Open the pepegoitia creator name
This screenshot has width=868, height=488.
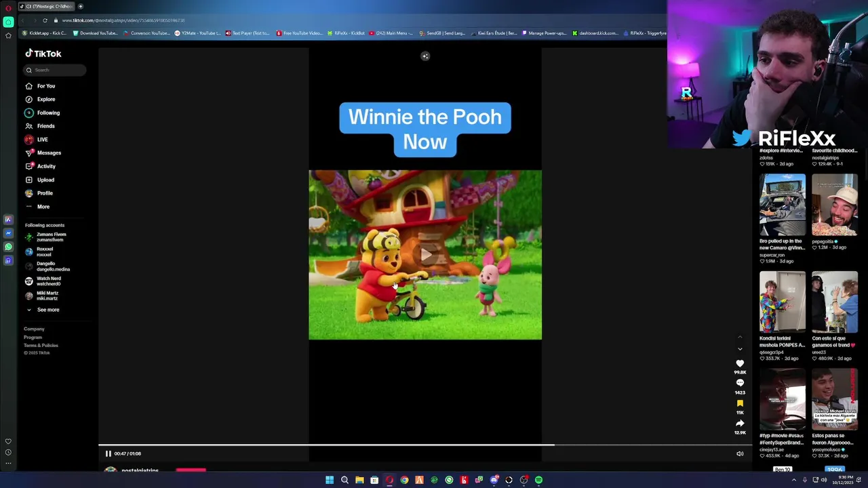pyautogui.click(x=823, y=241)
